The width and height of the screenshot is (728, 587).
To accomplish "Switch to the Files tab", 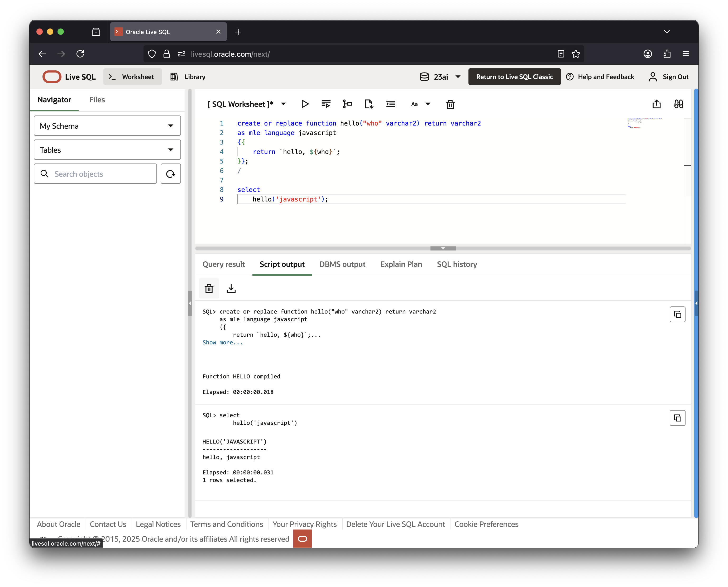I will click(x=97, y=100).
